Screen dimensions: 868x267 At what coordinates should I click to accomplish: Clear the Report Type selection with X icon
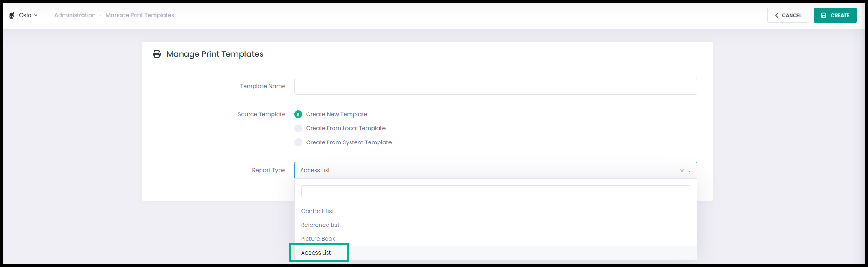(682, 171)
